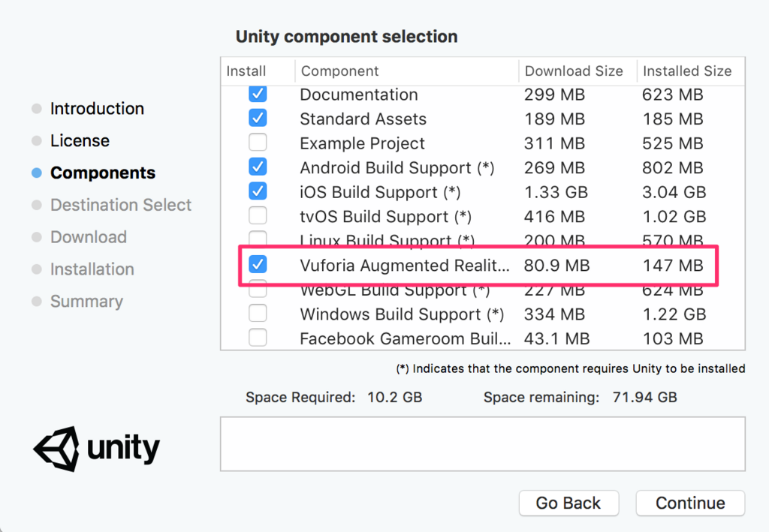Disable Standard Assets installation
Viewport: 769px width, 532px height.
click(x=258, y=118)
